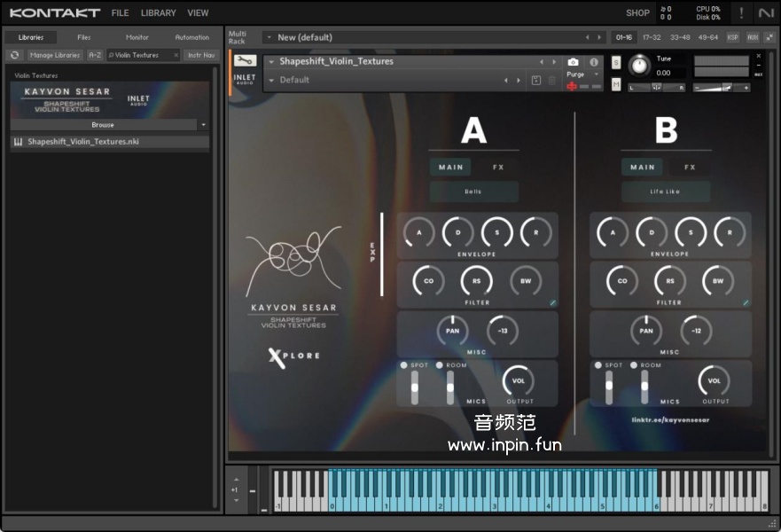Click the refresh libraries icon
Viewport: 781px width, 532px height.
pos(14,55)
